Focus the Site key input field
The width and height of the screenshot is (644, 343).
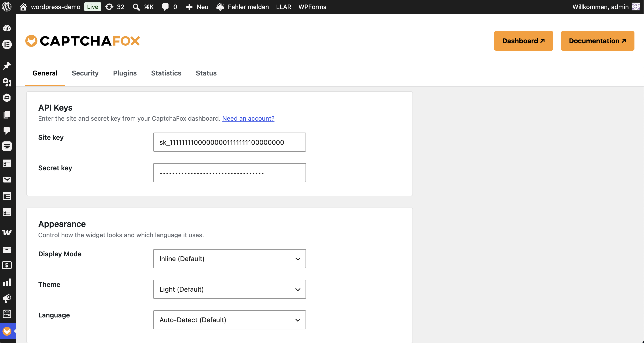tap(229, 142)
